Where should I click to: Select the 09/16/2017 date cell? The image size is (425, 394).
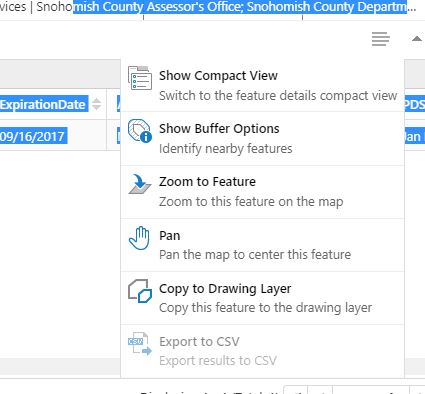[53, 135]
